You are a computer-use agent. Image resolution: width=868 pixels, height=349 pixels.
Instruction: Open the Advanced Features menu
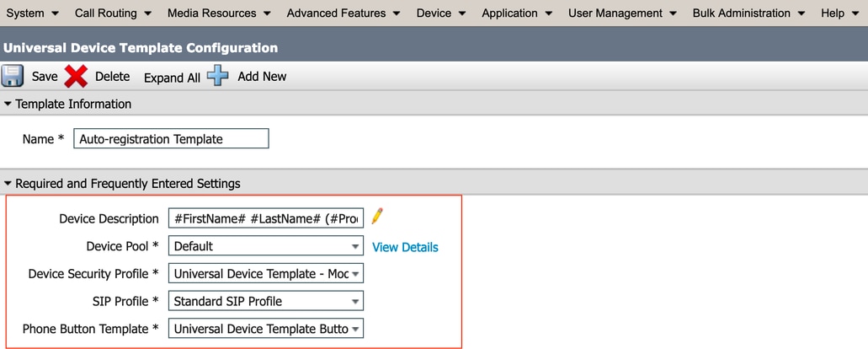343,13
